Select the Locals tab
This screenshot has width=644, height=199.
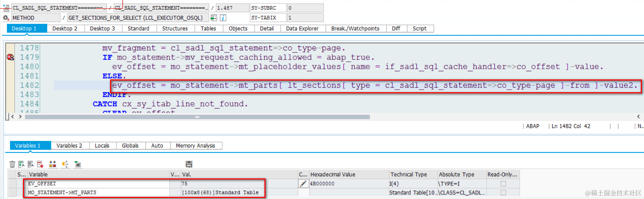tap(102, 145)
